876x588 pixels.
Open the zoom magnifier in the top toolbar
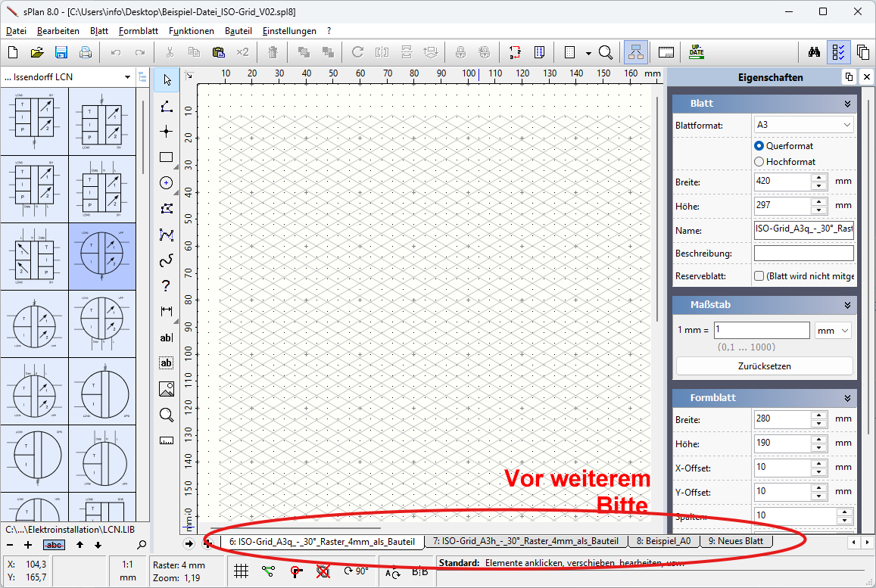[606, 52]
